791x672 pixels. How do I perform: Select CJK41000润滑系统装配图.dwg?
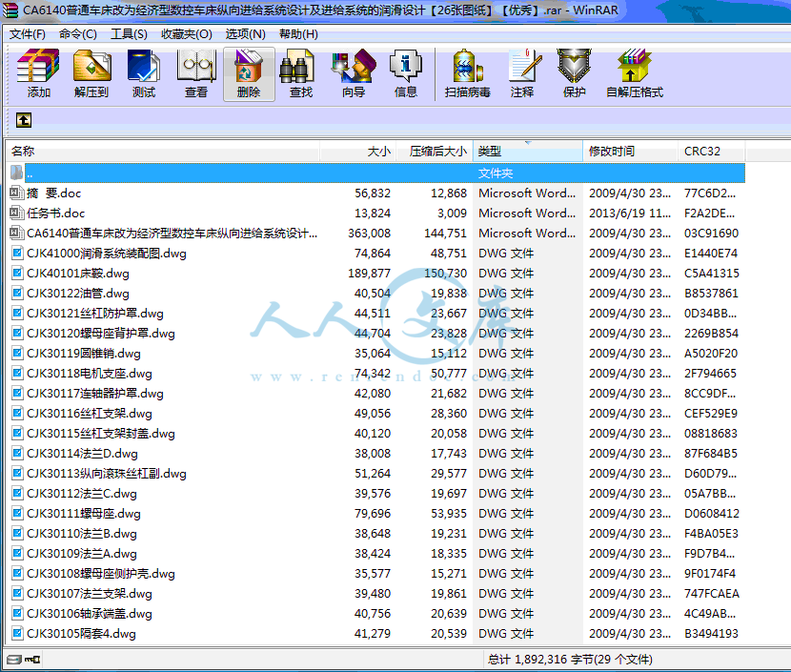coord(107,253)
